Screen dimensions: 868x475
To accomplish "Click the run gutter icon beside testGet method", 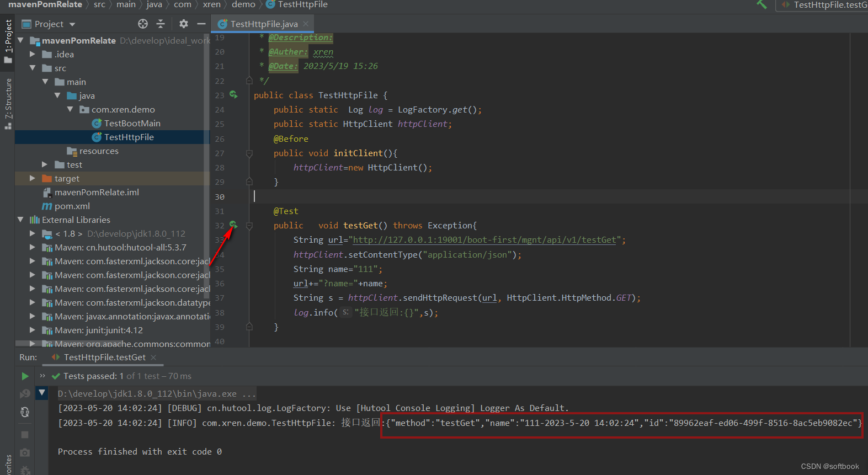I will [x=233, y=225].
